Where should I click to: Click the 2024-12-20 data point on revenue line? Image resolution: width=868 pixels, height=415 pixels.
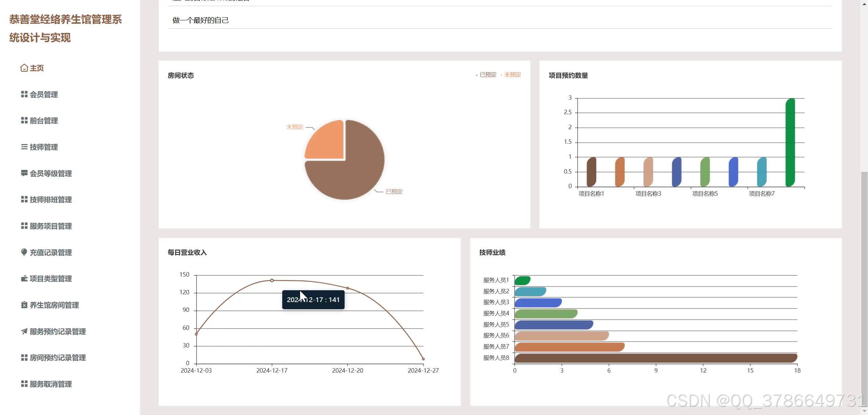click(x=348, y=288)
